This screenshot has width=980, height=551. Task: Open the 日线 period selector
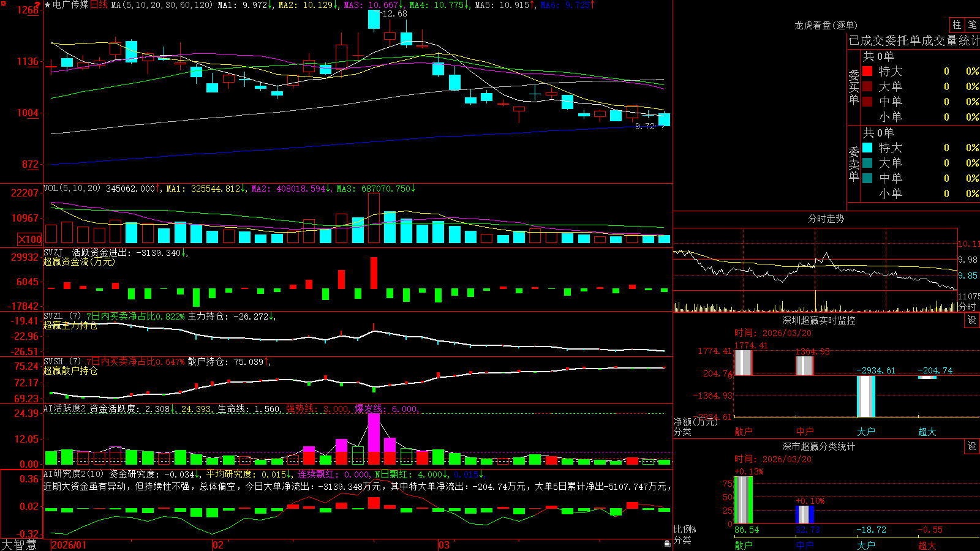point(99,5)
